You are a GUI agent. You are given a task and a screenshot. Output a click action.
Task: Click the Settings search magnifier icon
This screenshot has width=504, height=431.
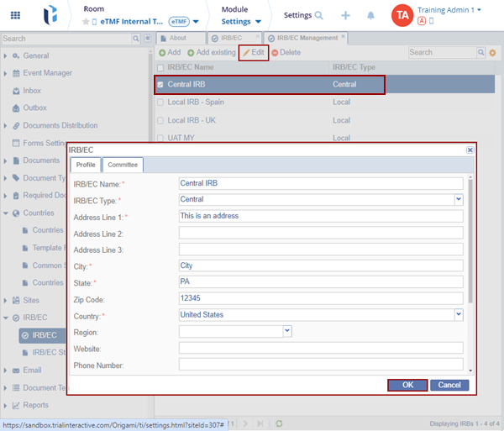[319, 16]
